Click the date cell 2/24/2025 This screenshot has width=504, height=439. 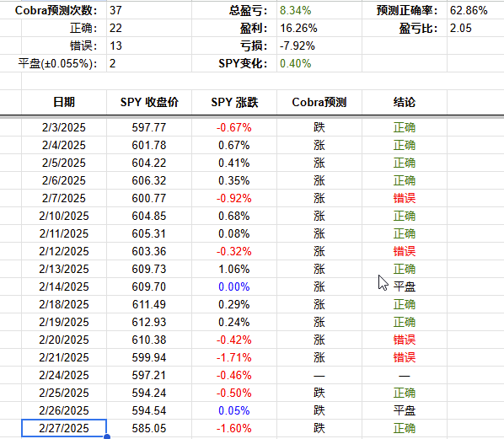tap(64, 375)
